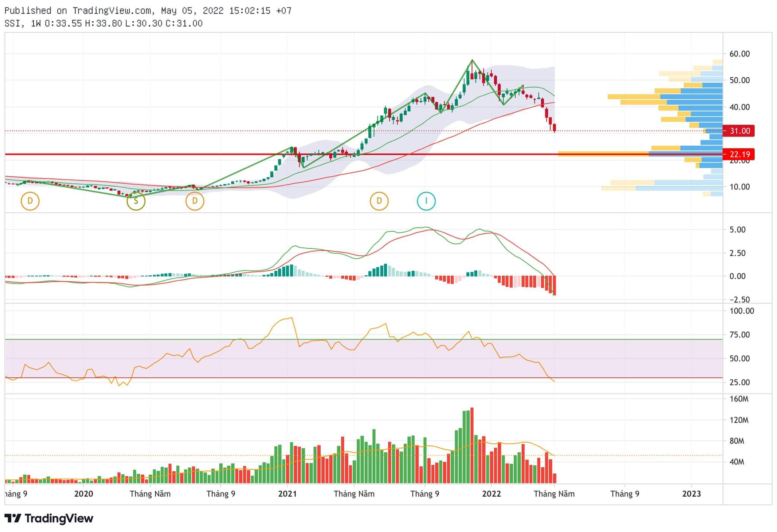
Task: Click the 60.00 label on the price axis
Action: pyautogui.click(x=739, y=54)
